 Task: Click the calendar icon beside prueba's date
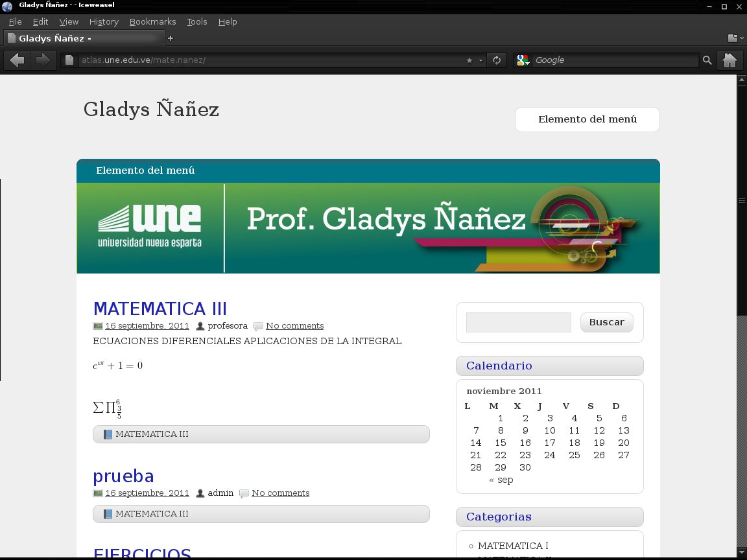click(x=98, y=493)
